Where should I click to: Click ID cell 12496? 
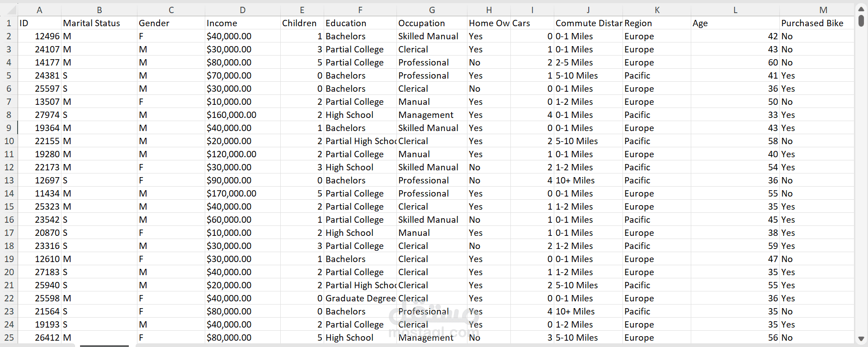pos(39,36)
